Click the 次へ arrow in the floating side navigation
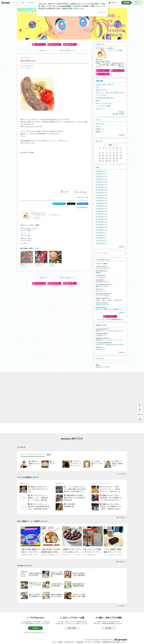This screenshot has height=644, width=144. click(x=140, y=405)
